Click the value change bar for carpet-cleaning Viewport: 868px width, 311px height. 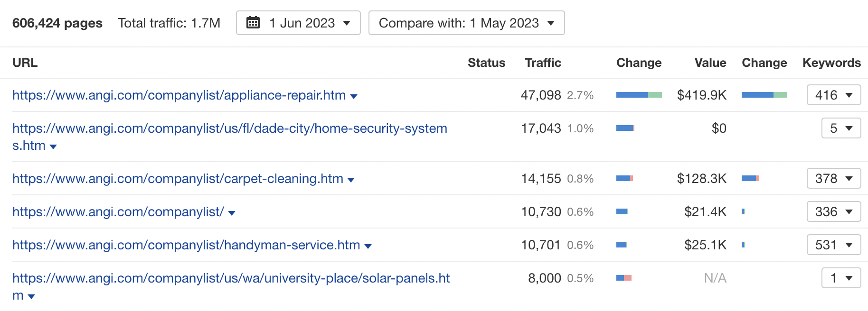click(x=750, y=178)
